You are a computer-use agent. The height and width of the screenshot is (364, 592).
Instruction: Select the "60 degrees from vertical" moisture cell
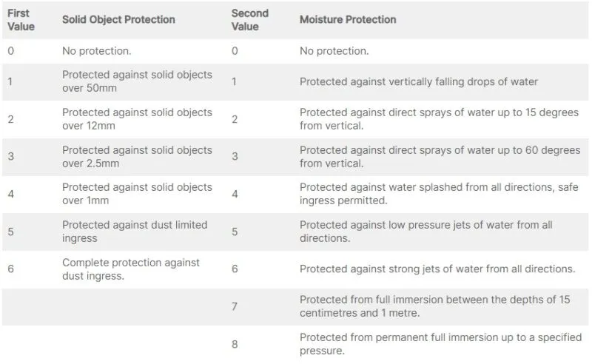440,157
